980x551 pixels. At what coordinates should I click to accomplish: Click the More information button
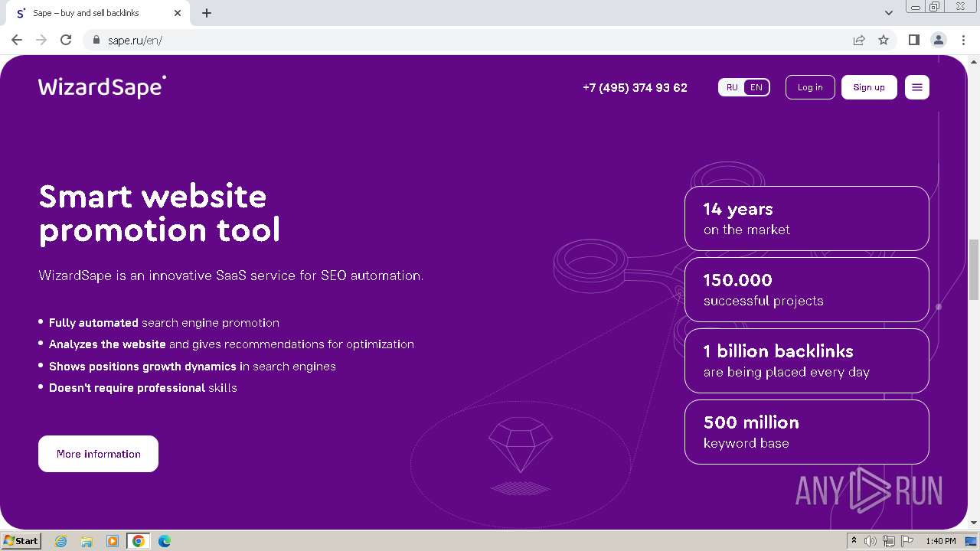(98, 454)
